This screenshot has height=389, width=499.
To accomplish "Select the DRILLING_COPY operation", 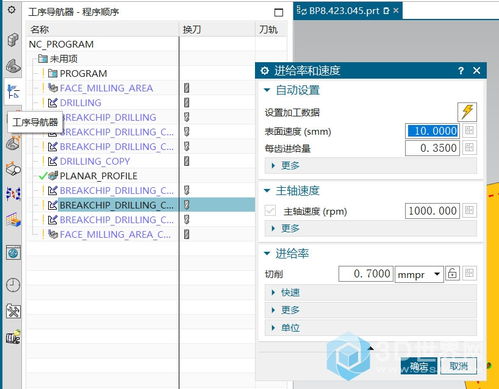I will [95, 161].
